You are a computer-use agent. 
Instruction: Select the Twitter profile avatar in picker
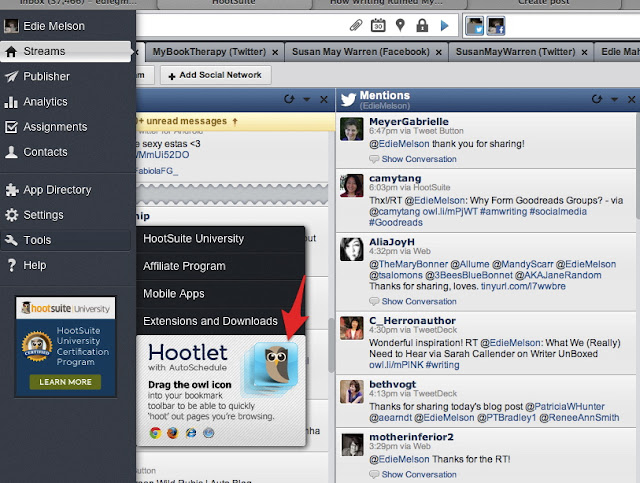click(474, 26)
